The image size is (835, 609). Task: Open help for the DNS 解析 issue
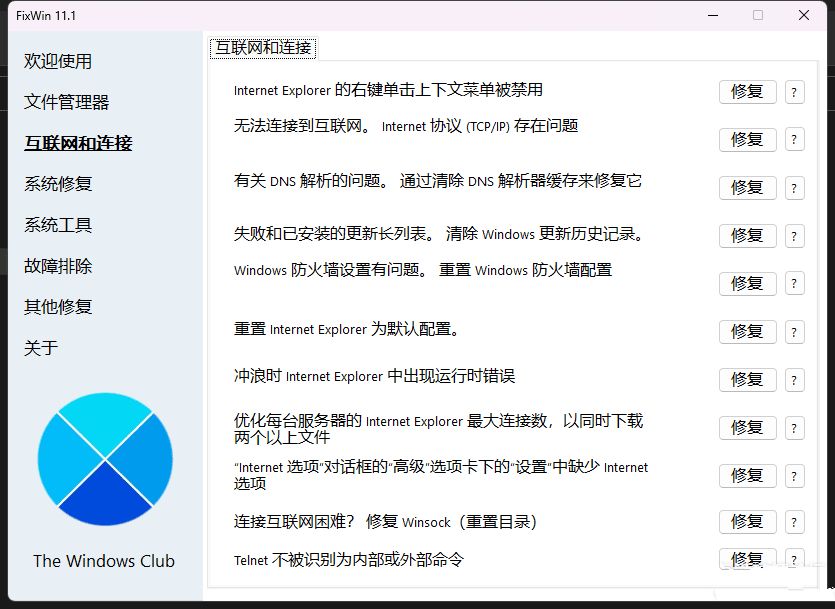pos(794,188)
